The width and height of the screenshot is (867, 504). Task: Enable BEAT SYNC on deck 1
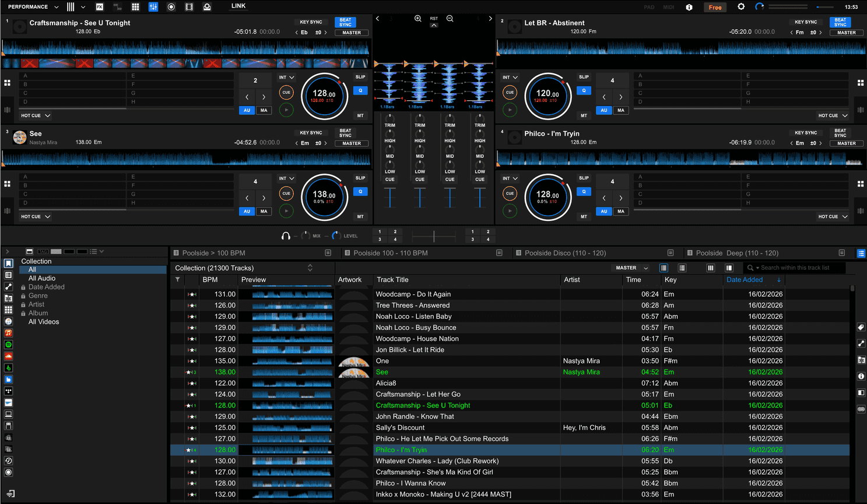[345, 22]
